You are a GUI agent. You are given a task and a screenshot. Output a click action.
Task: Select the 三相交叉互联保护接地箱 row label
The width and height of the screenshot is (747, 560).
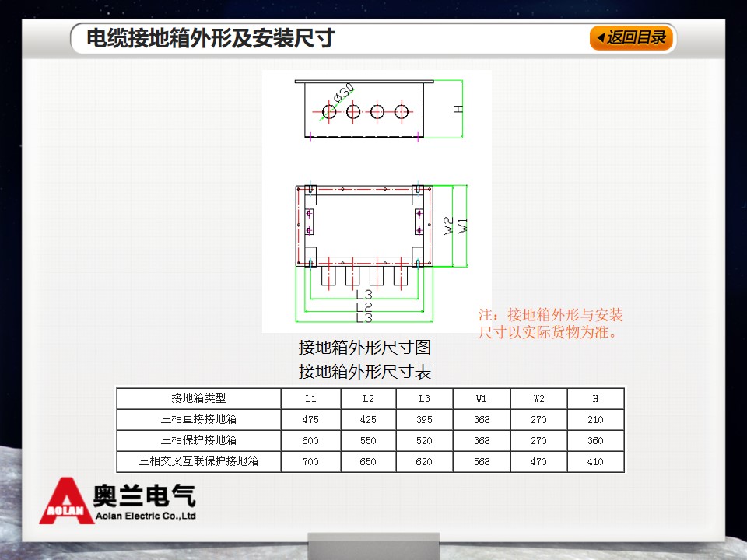click(198, 461)
